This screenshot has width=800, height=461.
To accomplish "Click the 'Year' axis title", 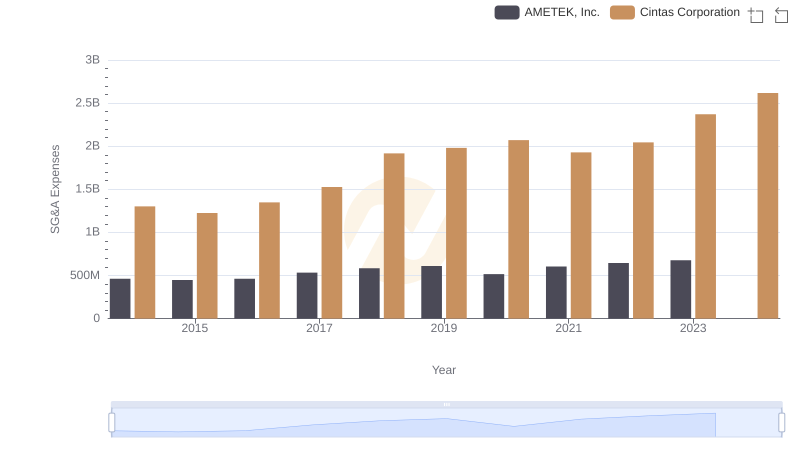I will pos(444,370).
